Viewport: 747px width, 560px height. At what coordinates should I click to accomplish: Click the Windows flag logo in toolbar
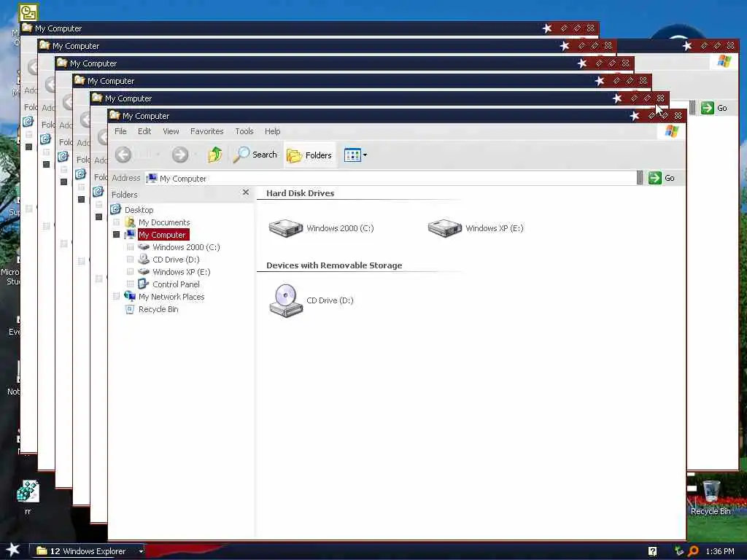[672, 131]
